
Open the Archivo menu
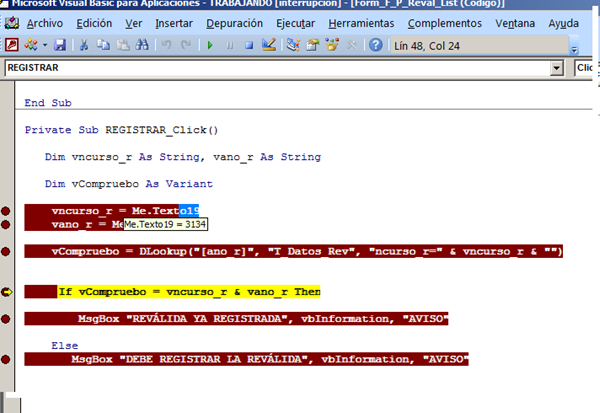click(x=45, y=23)
